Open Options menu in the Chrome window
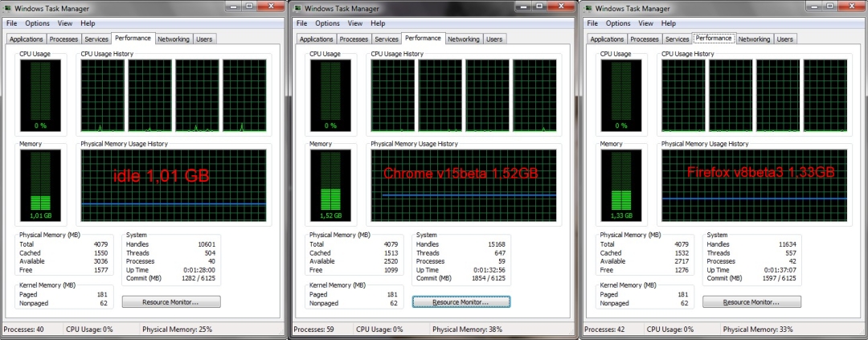The height and width of the screenshot is (340, 868). point(327,23)
